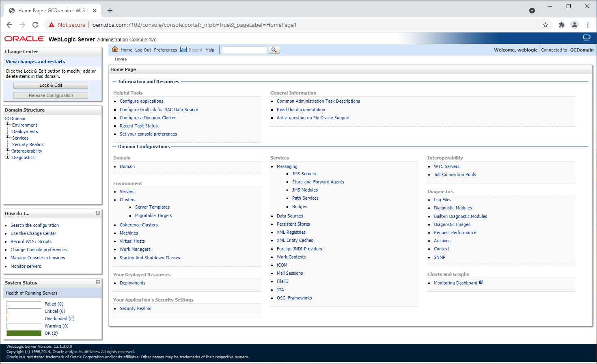Open the Monitoring Dashboard link
597x364 pixels.
tap(455, 283)
